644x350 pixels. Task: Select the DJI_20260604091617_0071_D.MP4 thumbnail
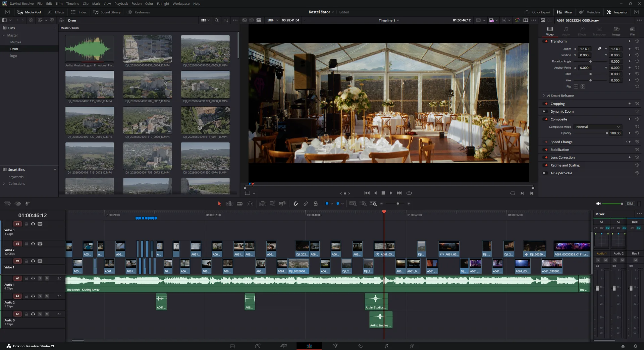[x=205, y=120]
